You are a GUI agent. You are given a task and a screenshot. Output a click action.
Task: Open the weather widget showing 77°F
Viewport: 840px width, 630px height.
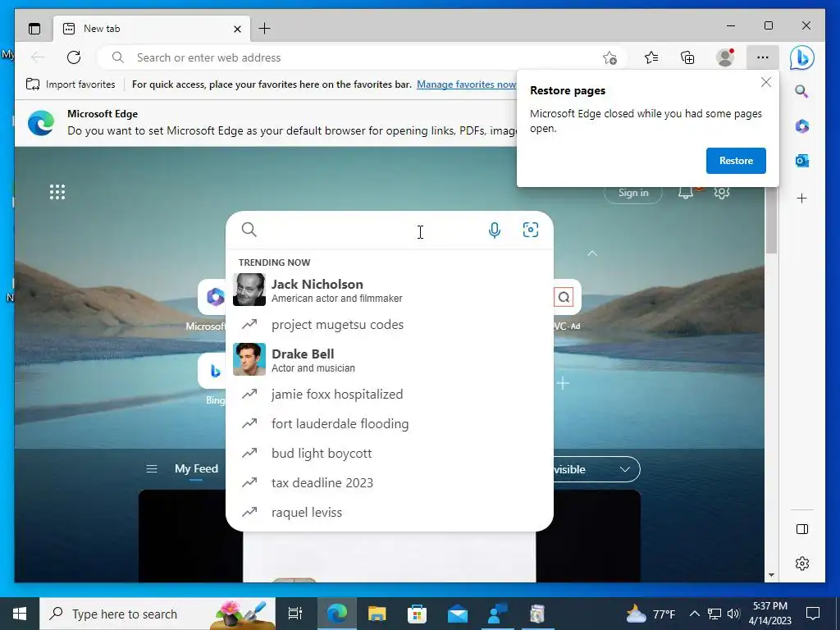[651, 614]
